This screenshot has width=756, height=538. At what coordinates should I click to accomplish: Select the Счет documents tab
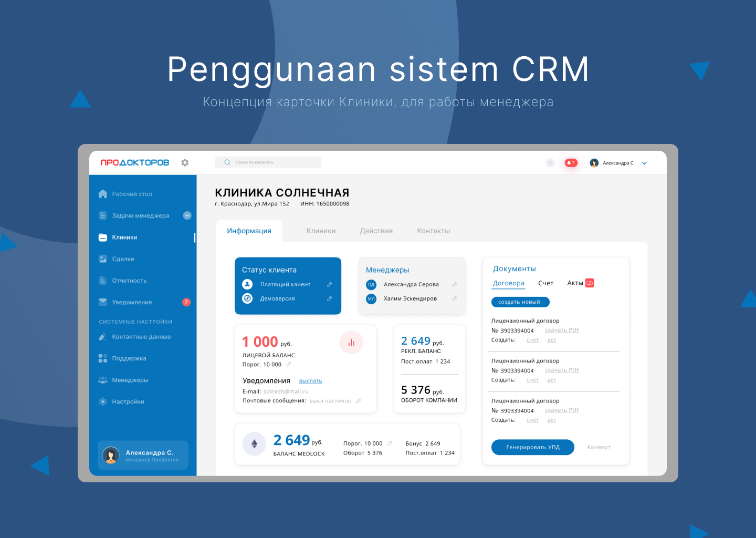pyautogui.click(x=546, y=283)
